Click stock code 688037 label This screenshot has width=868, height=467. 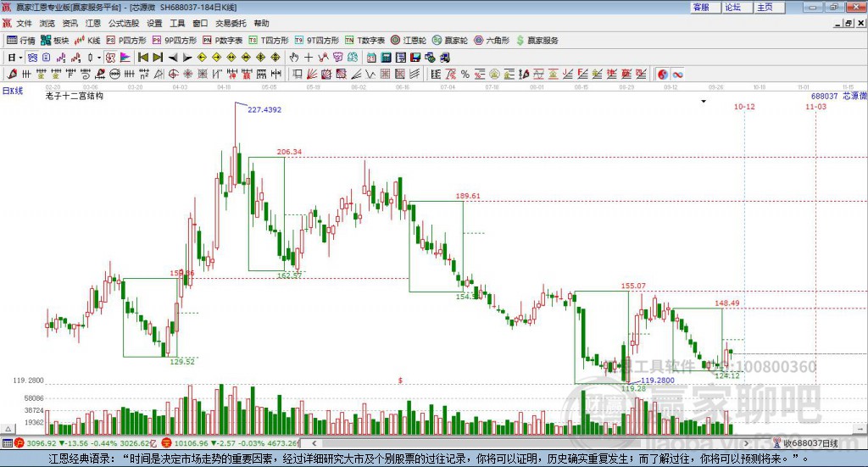(824, 97)
